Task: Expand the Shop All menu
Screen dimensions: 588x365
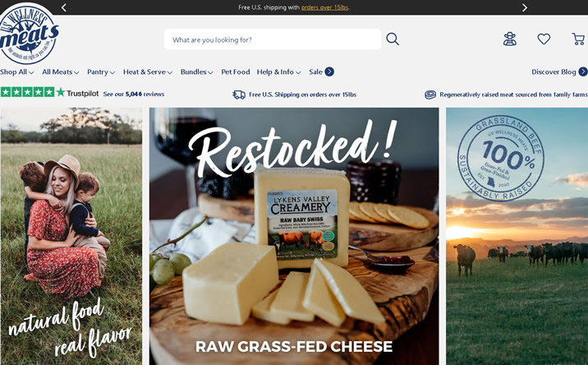Action: (x=17, y=72)
